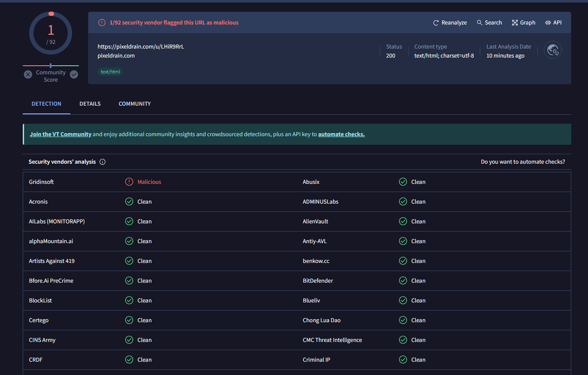
Task: Click the text/html tag chip
Action: (x=110, y=72)
